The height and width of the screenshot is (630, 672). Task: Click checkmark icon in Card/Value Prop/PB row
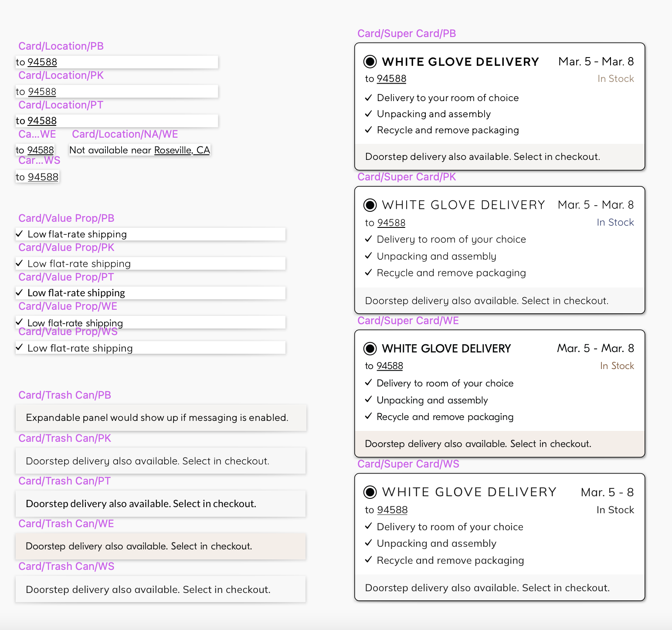click(19, 234)
